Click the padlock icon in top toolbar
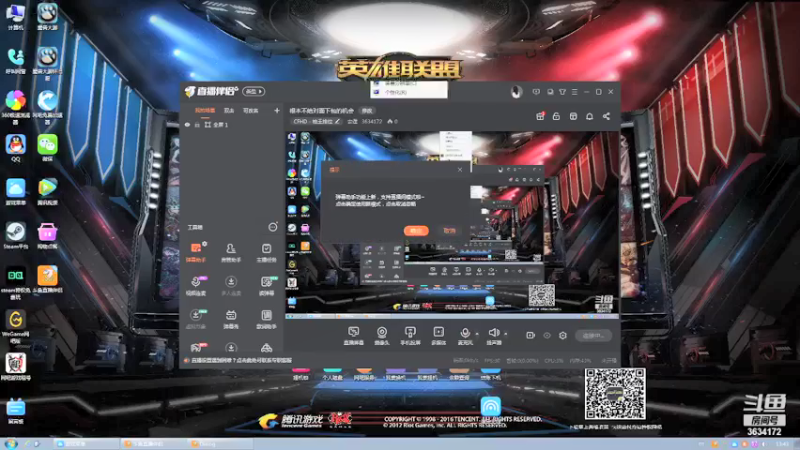This screenshot has width=800, height=450. click(557, 116)
